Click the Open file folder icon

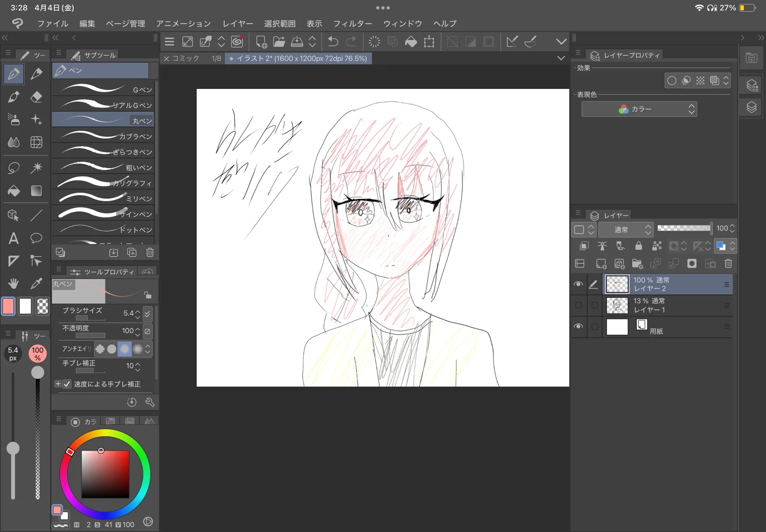pyautogui.click(x=279, y=41)
